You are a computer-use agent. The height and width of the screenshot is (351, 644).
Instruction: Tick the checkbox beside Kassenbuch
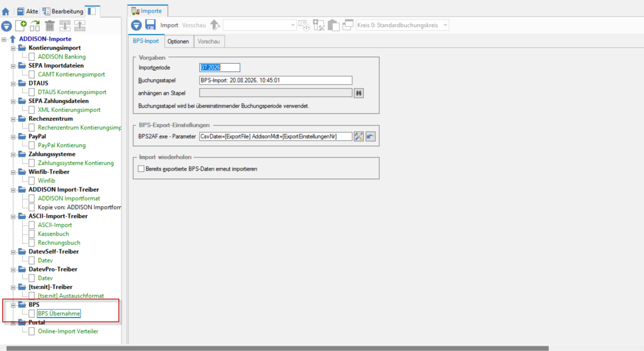[x=32, y=234]
